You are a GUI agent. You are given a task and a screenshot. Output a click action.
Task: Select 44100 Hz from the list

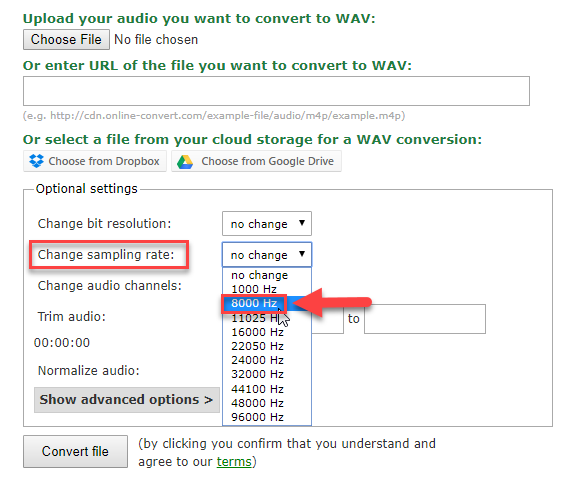pos(267,389)
